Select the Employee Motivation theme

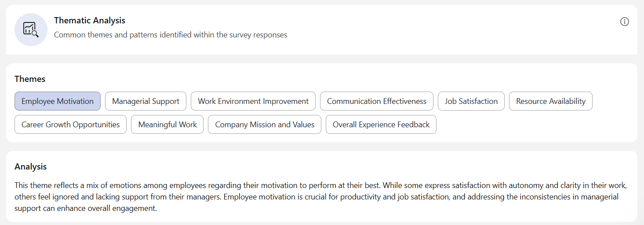(x=58, y=101)
